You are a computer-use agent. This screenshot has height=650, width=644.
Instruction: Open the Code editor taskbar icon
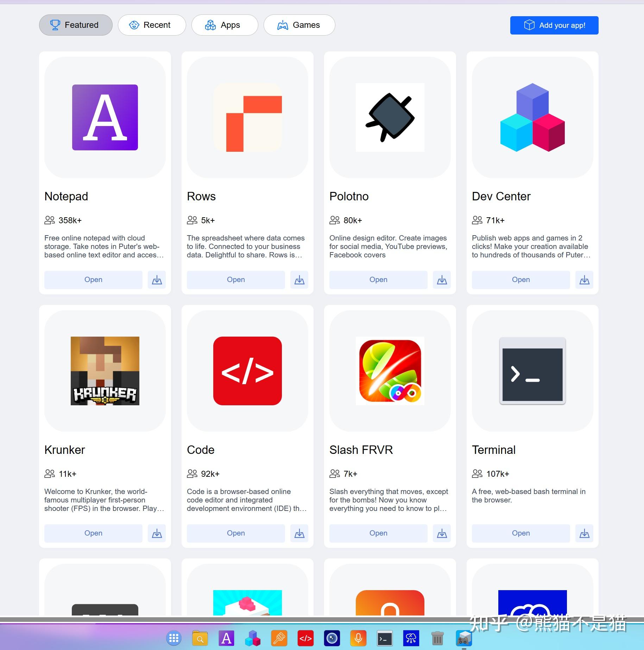pos(306,638)
